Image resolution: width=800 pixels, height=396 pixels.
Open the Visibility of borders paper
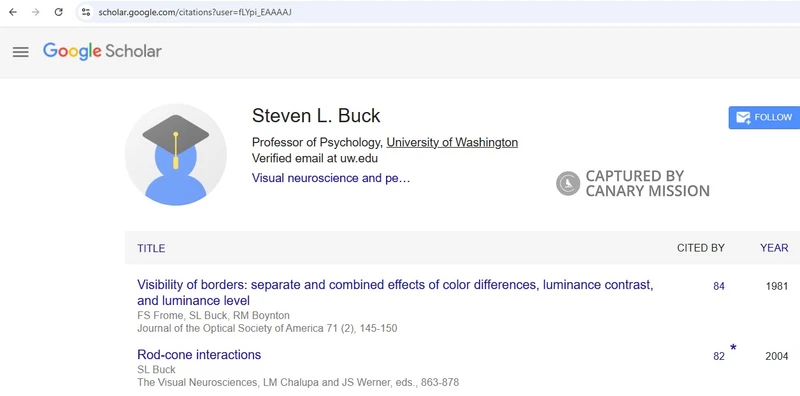tap(395, 292)
